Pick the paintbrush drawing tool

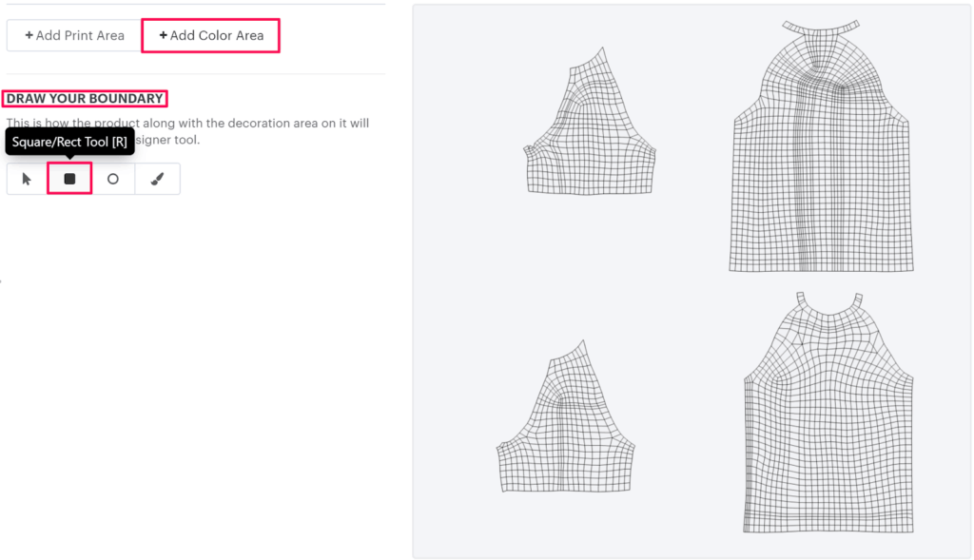[x=157, y=179]
